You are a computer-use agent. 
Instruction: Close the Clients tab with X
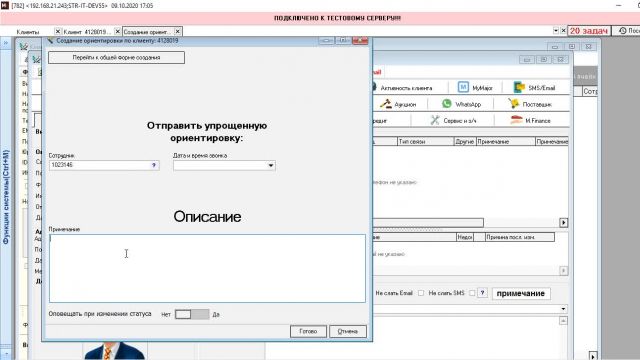point(58,31)
